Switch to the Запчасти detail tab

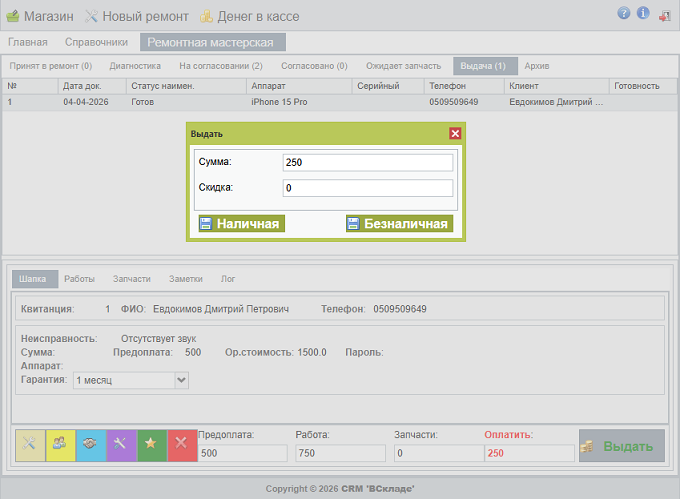(x=132, y=280)
